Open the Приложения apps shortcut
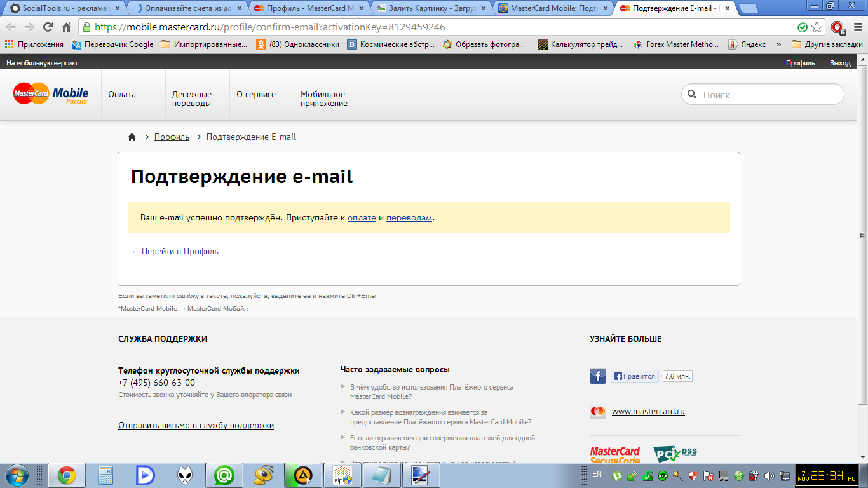This screenshot has height=488, width=868. tap(34, 44)
